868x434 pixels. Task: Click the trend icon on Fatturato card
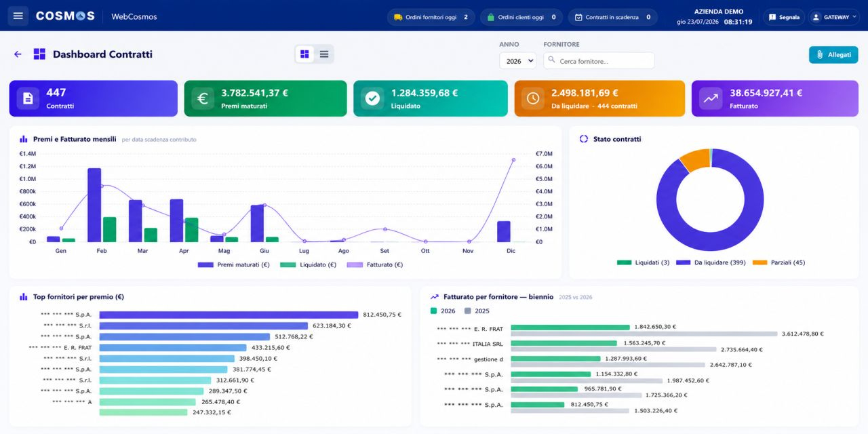pos(711,98)
